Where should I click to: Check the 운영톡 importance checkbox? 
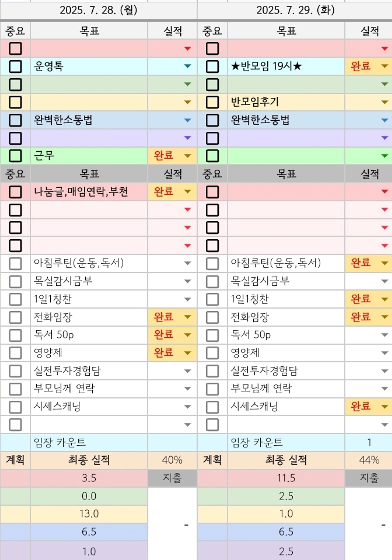(x=15, y=66)
